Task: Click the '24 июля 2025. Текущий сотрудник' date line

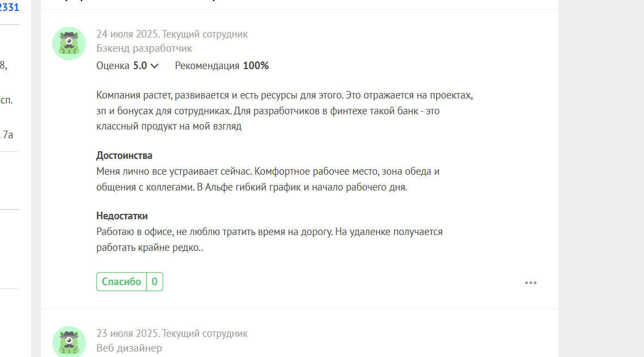Action: pyautogui.click(x=172, y=34)
